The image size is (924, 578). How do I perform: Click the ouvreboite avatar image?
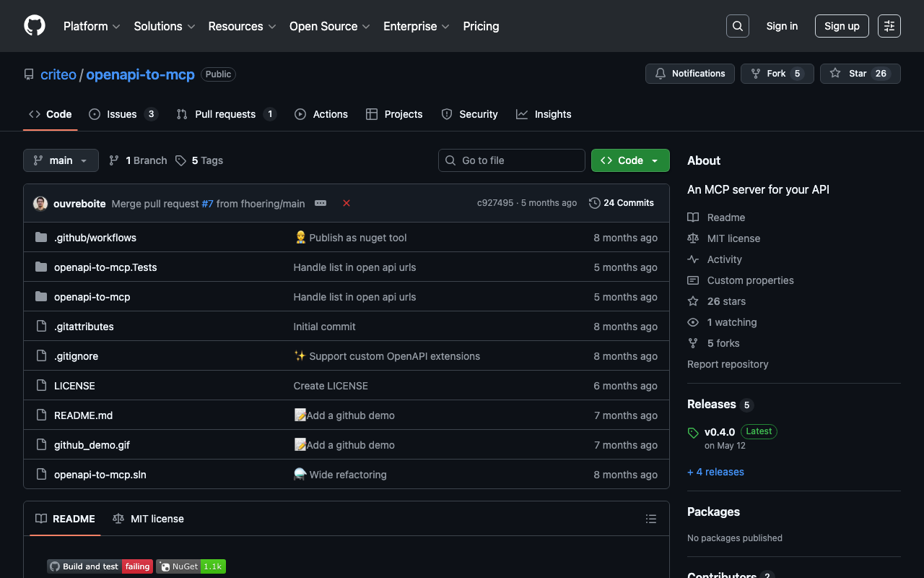pyautogui.click(x=40, y=204)
